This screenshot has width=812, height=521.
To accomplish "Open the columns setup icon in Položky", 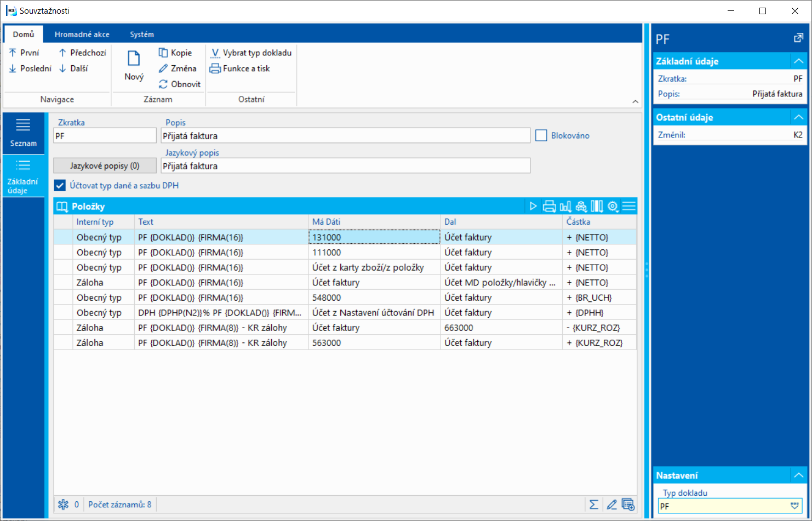I will click(x=597, y=207).
